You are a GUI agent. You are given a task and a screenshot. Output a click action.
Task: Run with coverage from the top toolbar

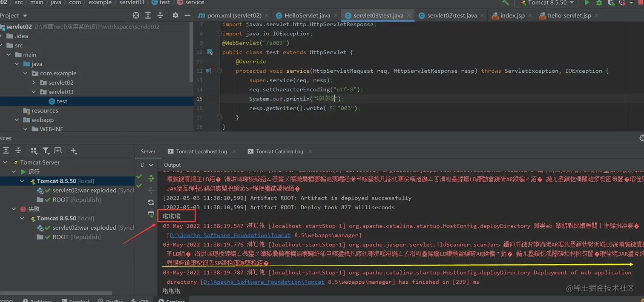pos(611,3)
